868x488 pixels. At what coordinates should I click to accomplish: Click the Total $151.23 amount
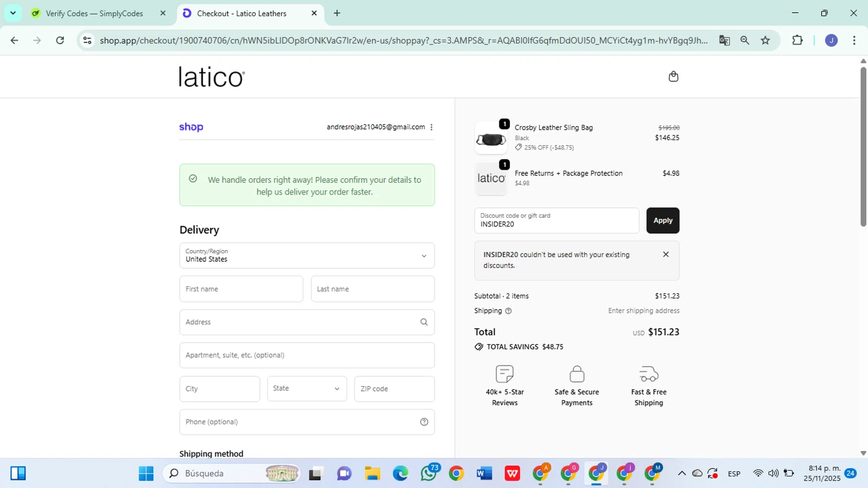point(664,332)
